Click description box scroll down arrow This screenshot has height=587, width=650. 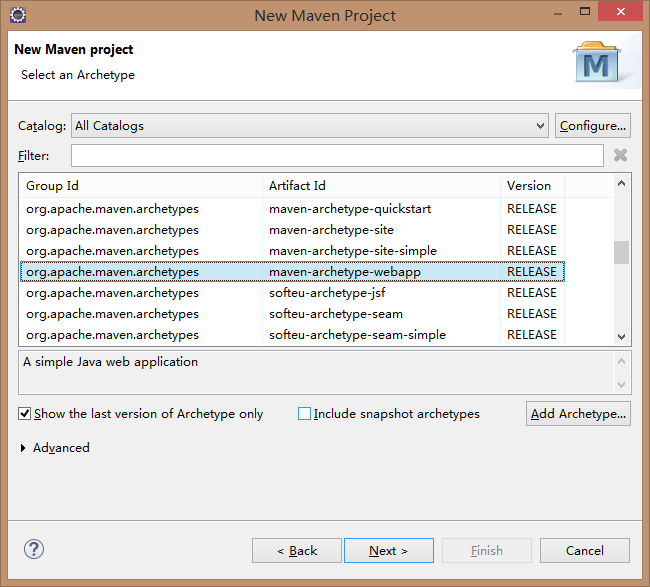pos(621,385)
